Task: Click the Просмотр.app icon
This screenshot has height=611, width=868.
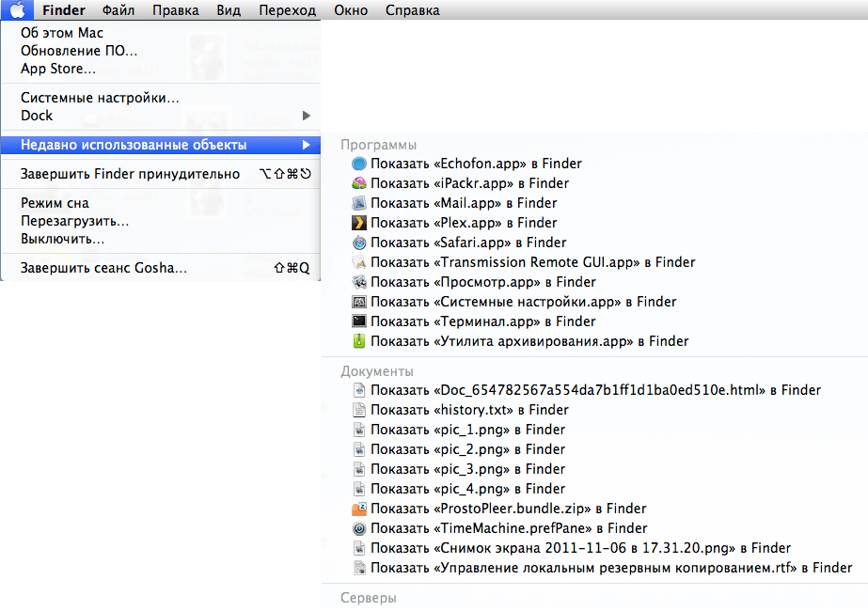Action: point(359,282)
